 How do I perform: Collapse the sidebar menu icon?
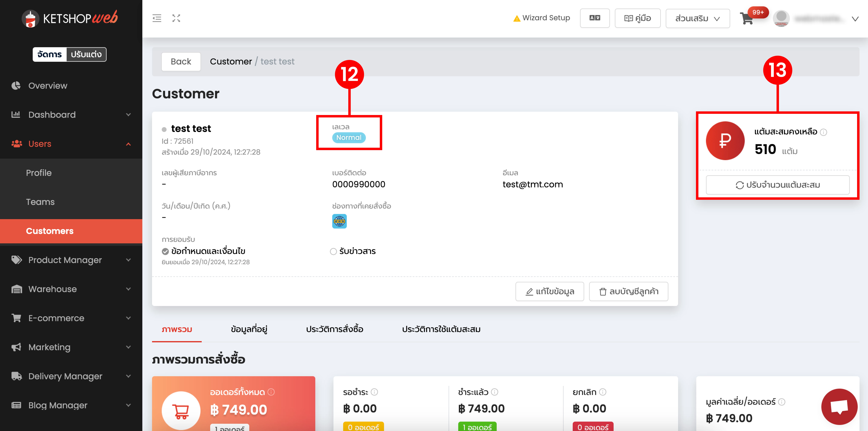coord(157,18)
